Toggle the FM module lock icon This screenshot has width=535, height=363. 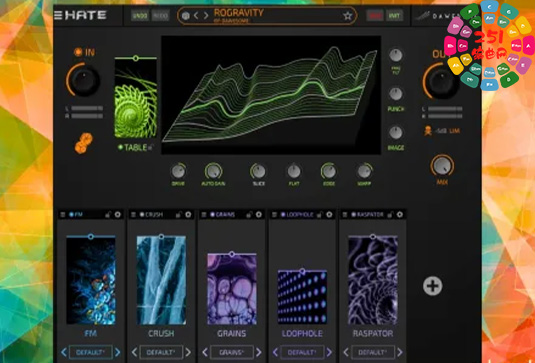pyautogui.click(x=108, y=215)
